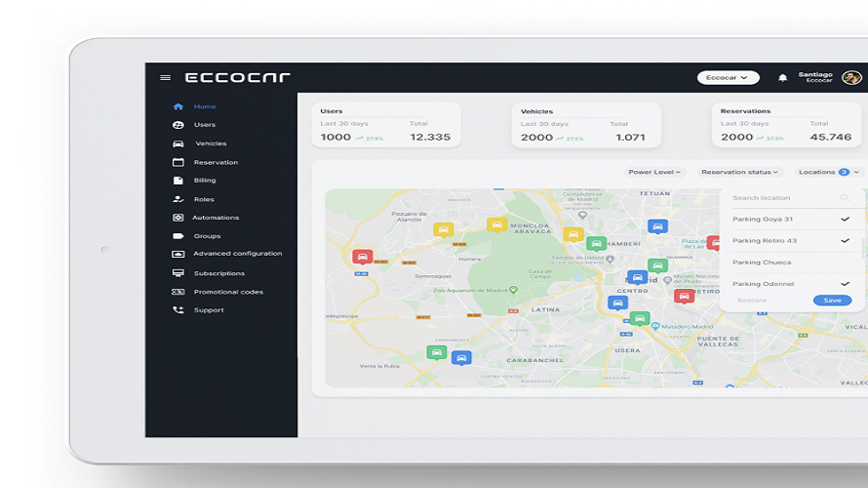The height and width of the screenshot is (488, 868).
Task: Click Restore in locations panel
Action: point(752,301)
